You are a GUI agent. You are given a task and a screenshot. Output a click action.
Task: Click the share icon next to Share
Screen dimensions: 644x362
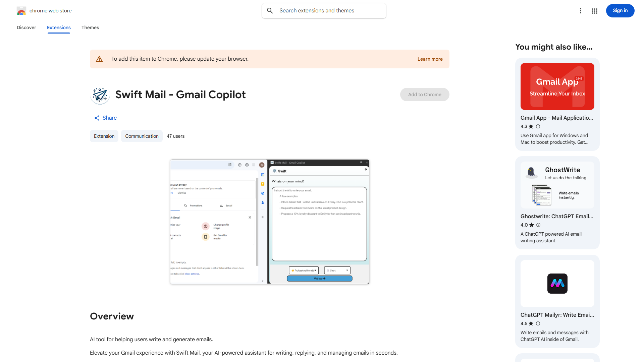(x=97, y=118)
